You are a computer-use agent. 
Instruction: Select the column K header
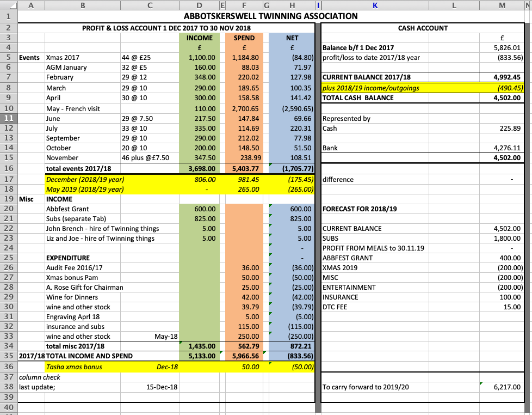tap(374, 5)
